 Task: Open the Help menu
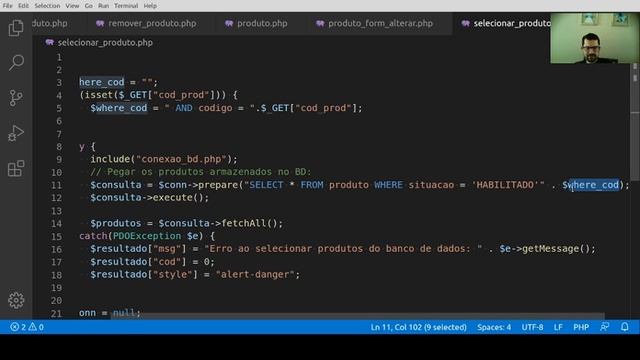tap(150, 6)
